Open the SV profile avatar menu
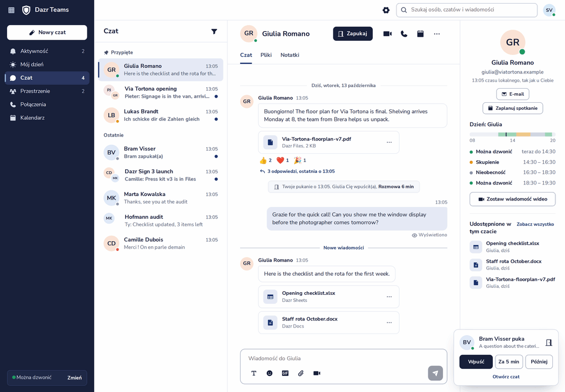Image resolution: width=565 pixels, height=392 pixels. point(549,10)
